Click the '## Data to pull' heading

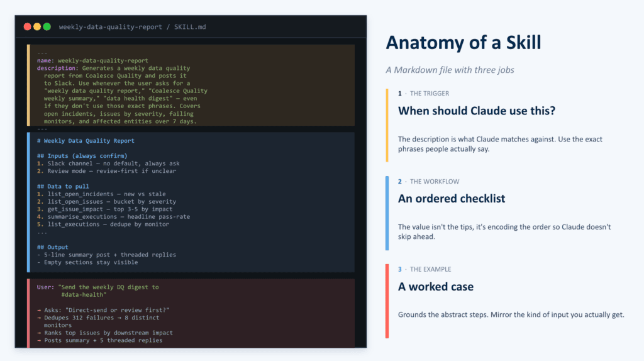click(x=63, y=186)
